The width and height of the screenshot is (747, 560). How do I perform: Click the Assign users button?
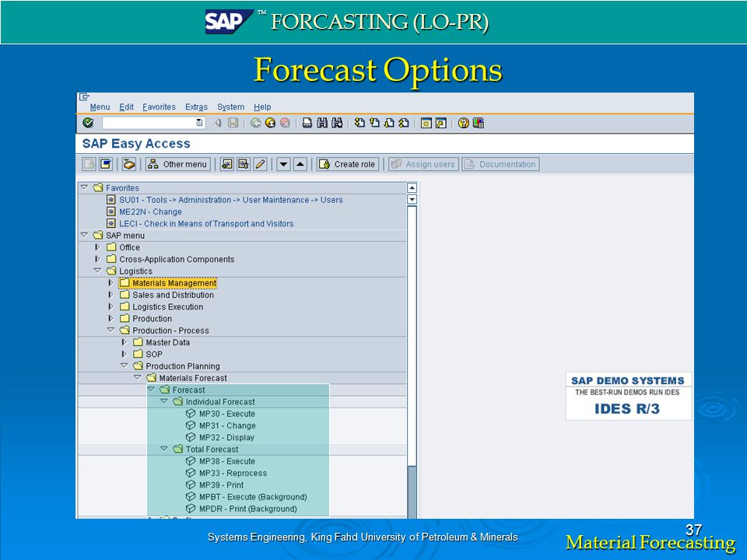tap(423, 164)
